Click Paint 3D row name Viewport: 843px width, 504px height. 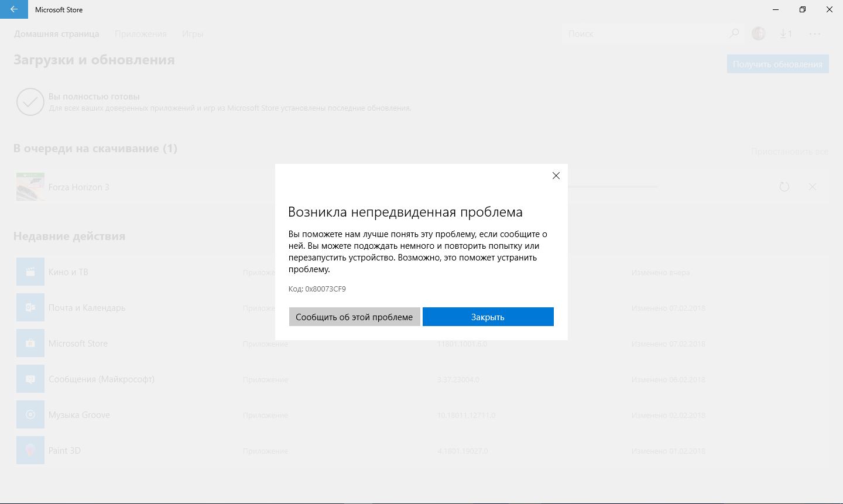(x=64, y=451)
